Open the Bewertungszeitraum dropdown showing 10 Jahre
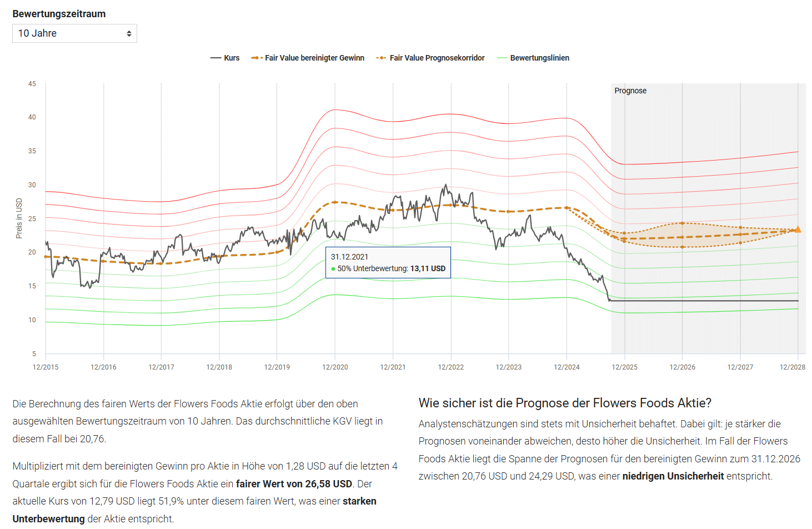812x529 pixels. (x=74, y=33)
